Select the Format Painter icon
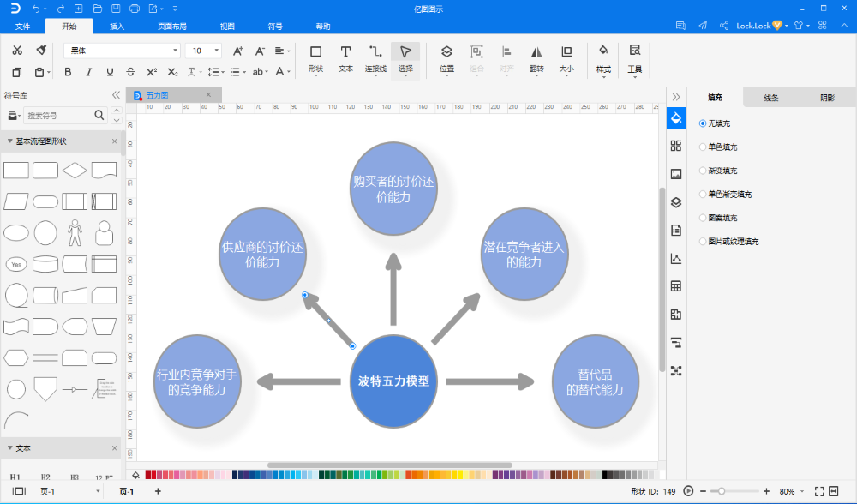The width and height of the screenshot is (857, 504). pos(41,51)
